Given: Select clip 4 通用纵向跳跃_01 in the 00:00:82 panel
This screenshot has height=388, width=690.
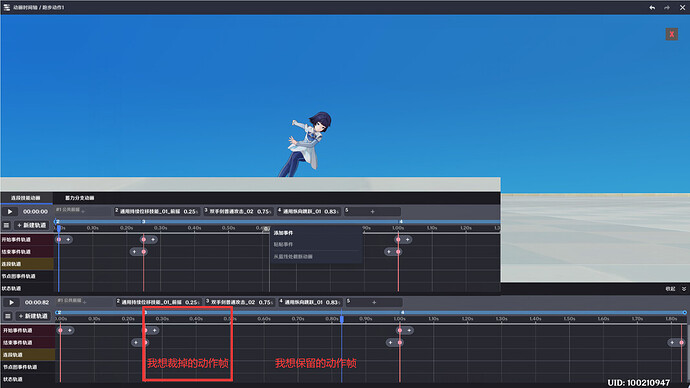Looking at the screenshot, I should tap(311, 302).
